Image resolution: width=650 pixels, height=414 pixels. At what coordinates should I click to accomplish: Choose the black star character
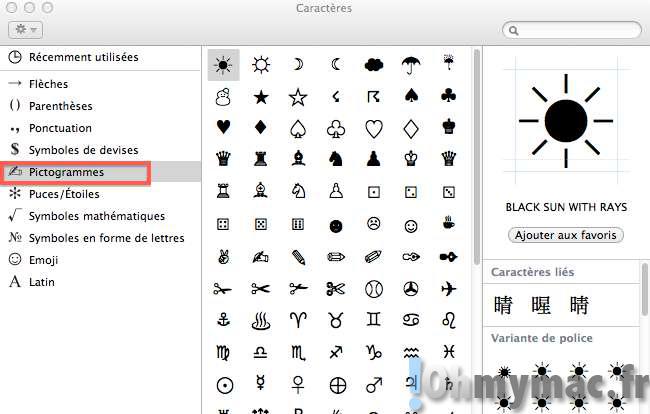(261, 97)
